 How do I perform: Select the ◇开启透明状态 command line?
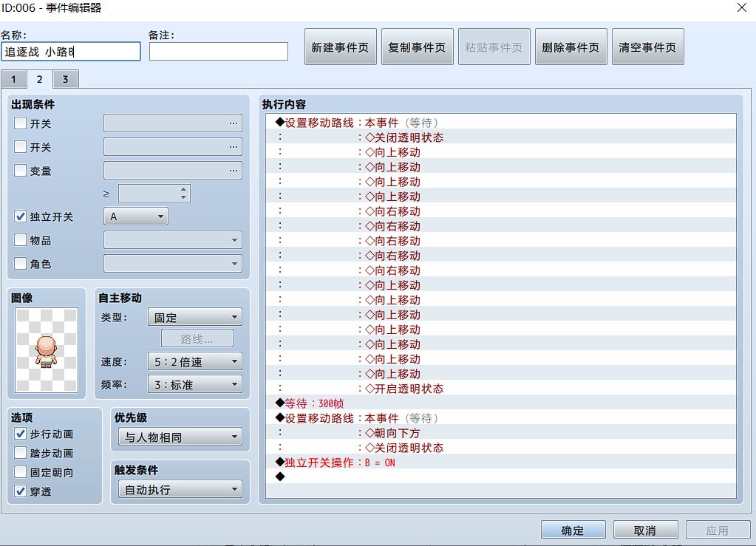[501, 389]
